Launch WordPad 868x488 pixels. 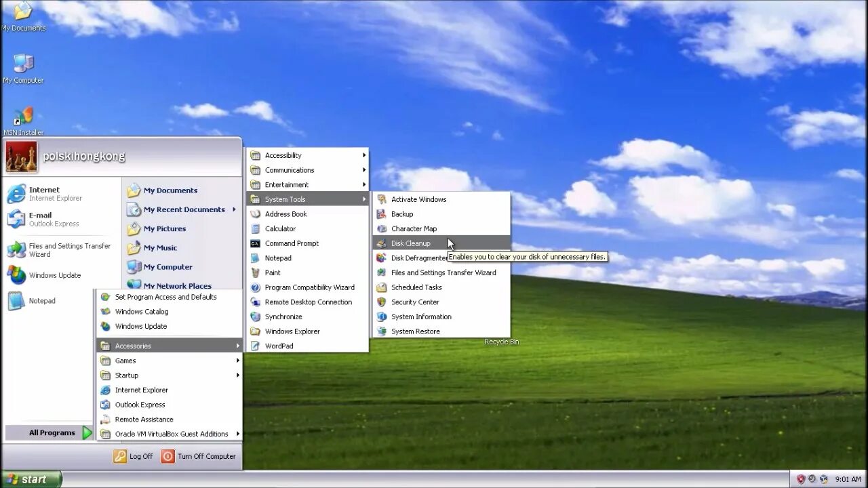(308, 346)
